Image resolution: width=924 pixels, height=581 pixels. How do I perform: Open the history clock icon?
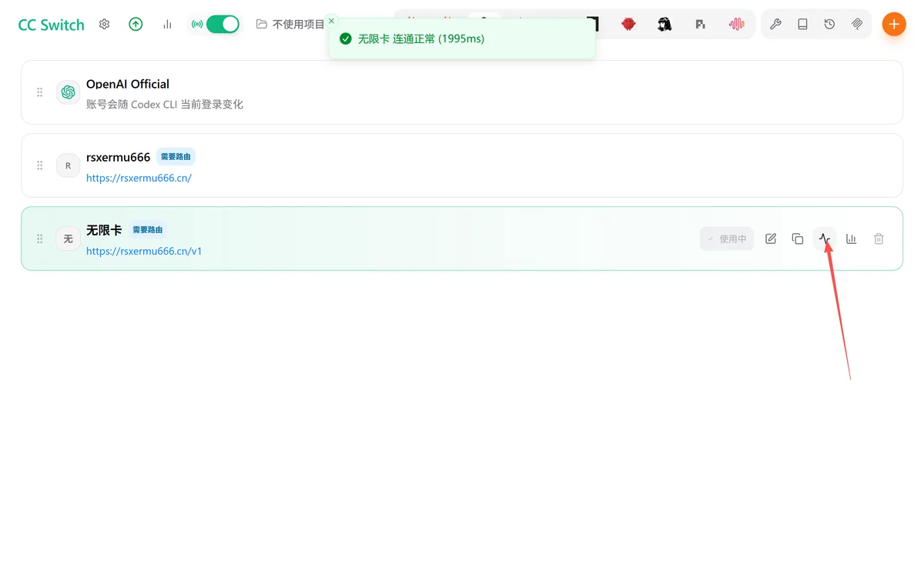click(829, 24)
